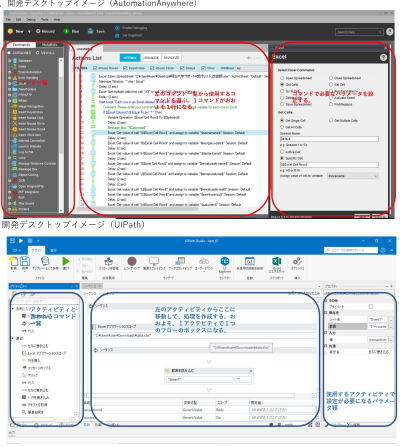Click the help question mark in top toolbar
400x447 pixels.
tap(389, 32)
